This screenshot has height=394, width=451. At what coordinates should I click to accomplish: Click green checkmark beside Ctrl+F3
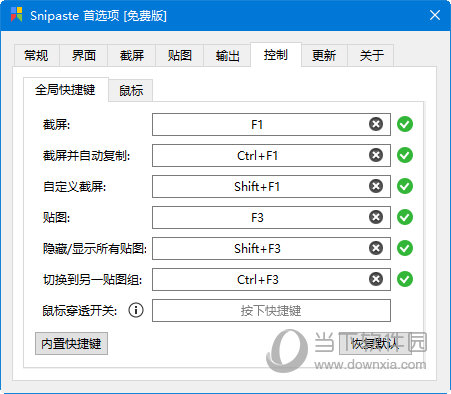[405, 279]
